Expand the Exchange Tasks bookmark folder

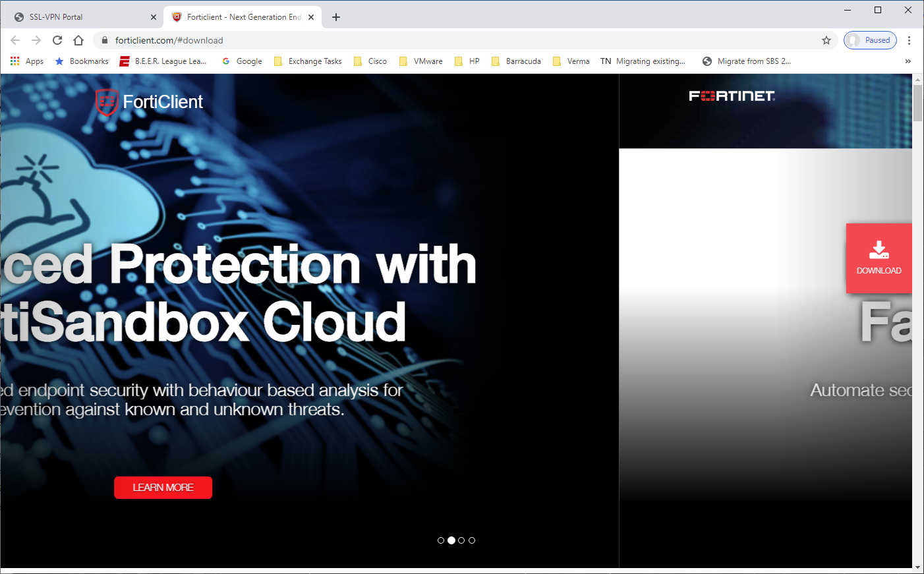308,61
